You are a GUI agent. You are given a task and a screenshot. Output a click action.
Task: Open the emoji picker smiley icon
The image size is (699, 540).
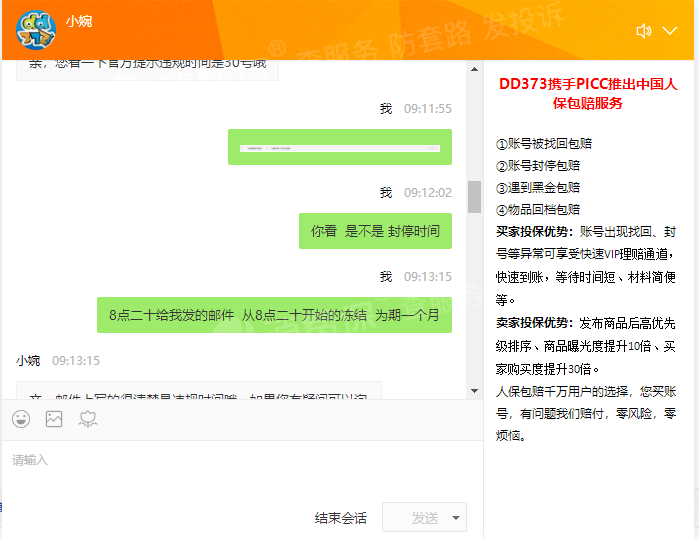(21, 419)
